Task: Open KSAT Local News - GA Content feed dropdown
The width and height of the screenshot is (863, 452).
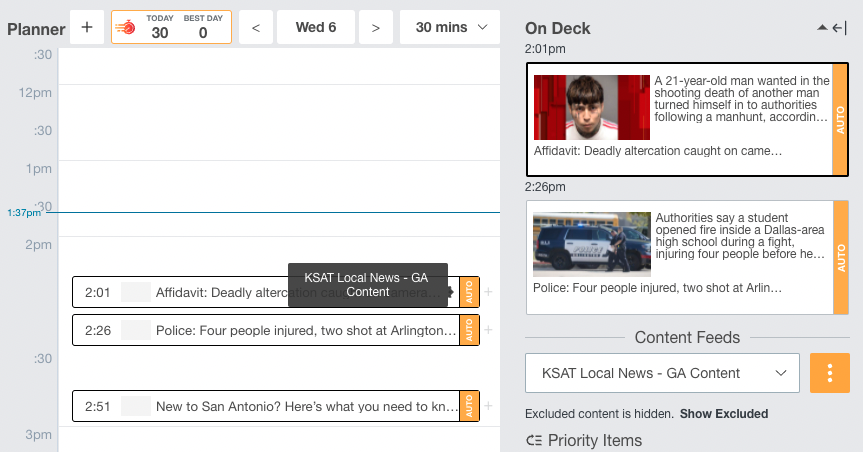Action: [x=662, y=373]
